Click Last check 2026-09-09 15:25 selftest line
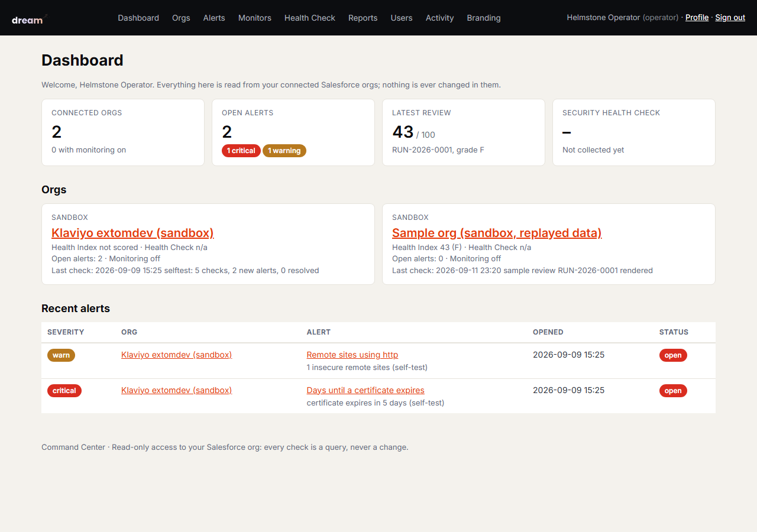 [185, 271]
